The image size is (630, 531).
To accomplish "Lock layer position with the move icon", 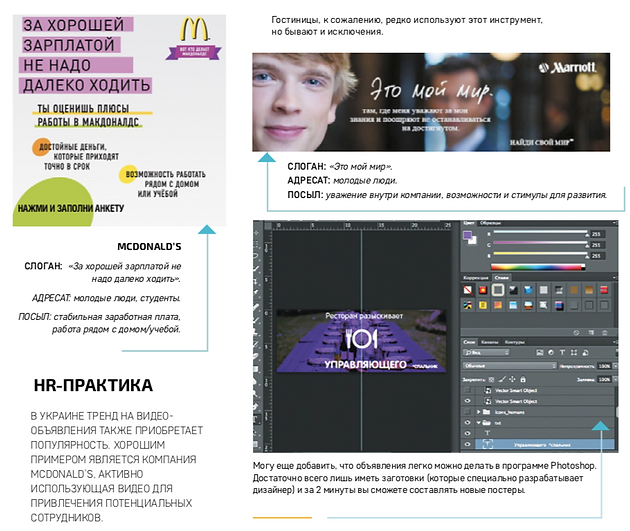I will pos(512,380).
